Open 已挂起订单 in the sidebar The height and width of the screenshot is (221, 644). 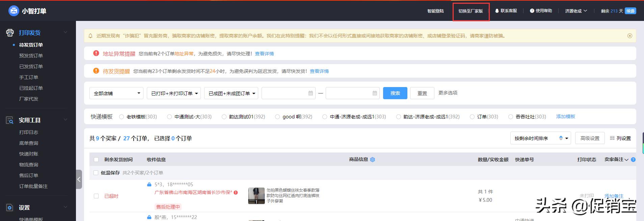pyautogui.click(x=31, y=88)
